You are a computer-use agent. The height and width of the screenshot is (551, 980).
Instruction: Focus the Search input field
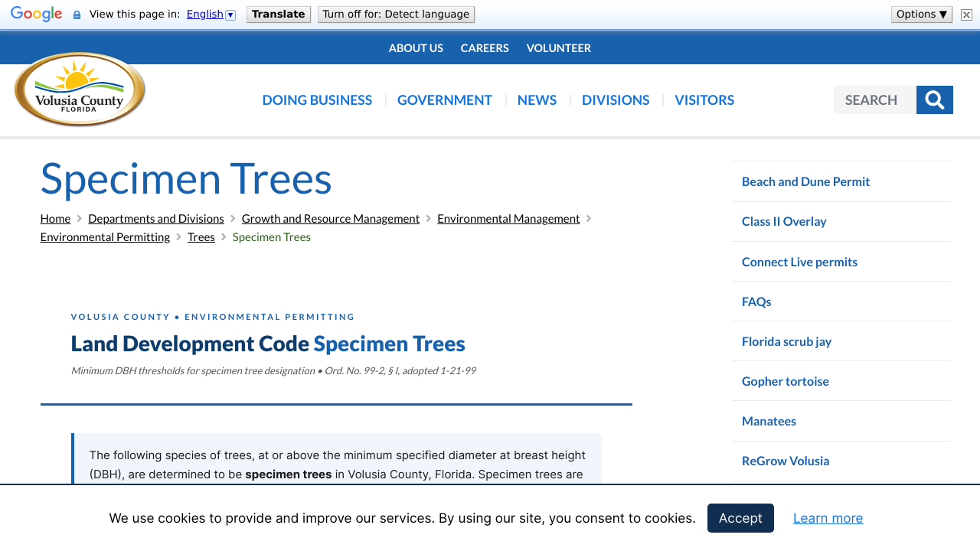point(875,99)
